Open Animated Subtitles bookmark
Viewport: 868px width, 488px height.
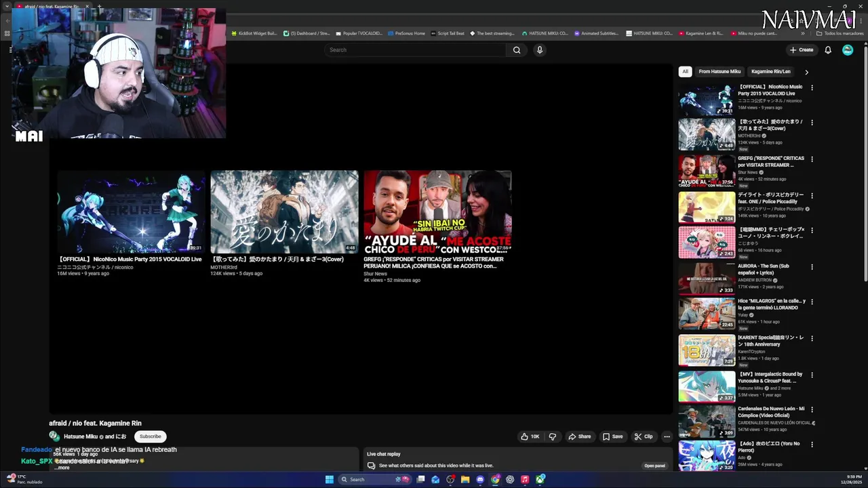point(596,33)
